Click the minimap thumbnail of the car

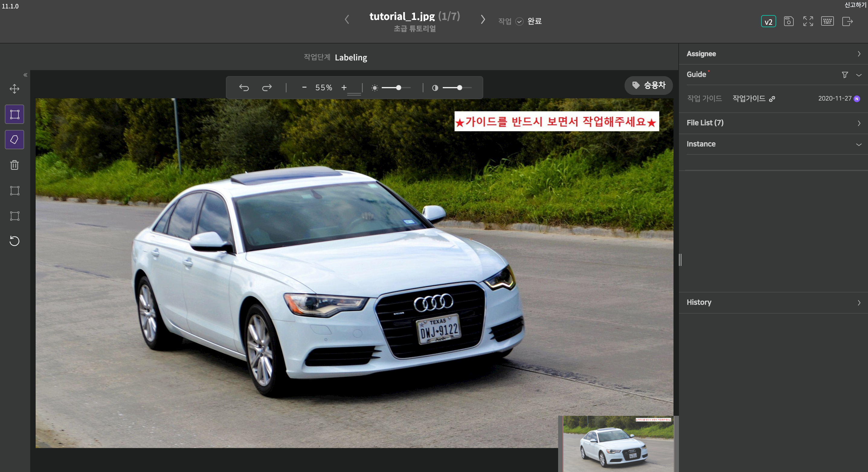618,444
